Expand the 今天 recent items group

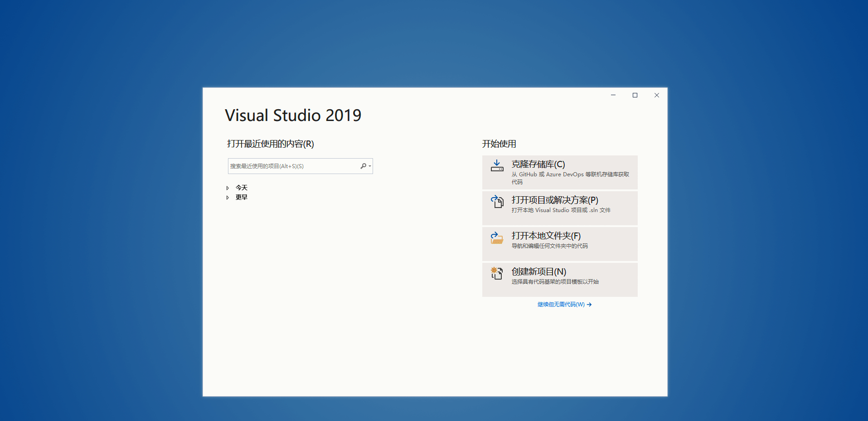[x=240, y=187]
